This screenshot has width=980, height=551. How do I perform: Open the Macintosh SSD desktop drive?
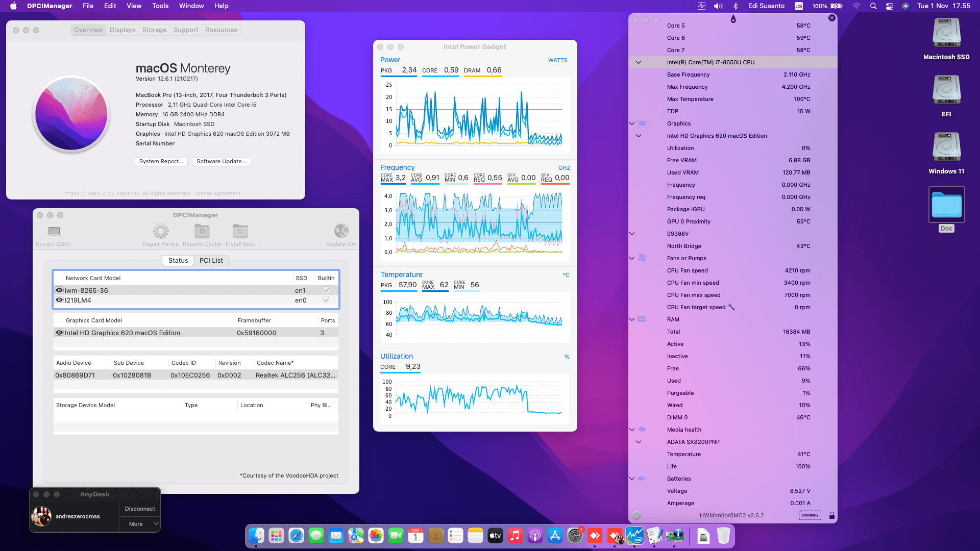946,34
